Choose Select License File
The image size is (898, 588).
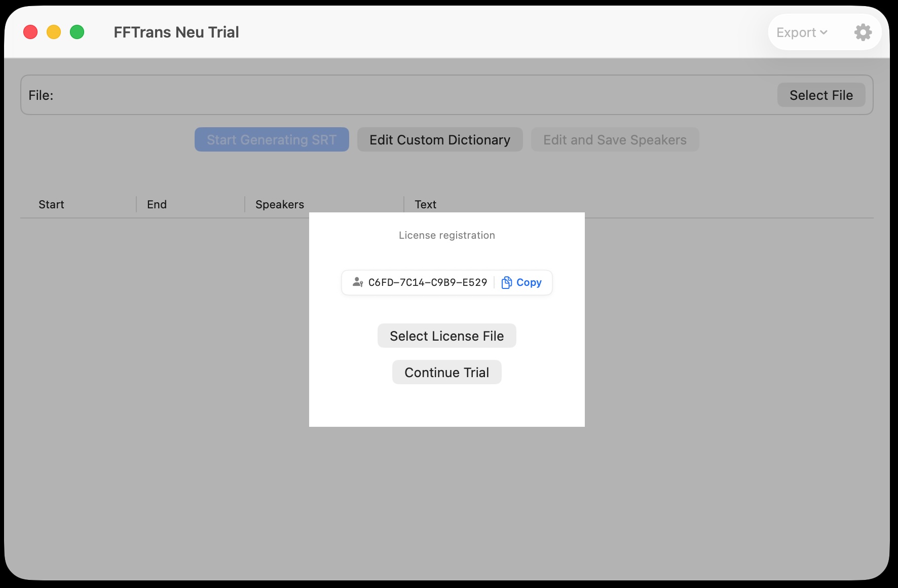446,336
